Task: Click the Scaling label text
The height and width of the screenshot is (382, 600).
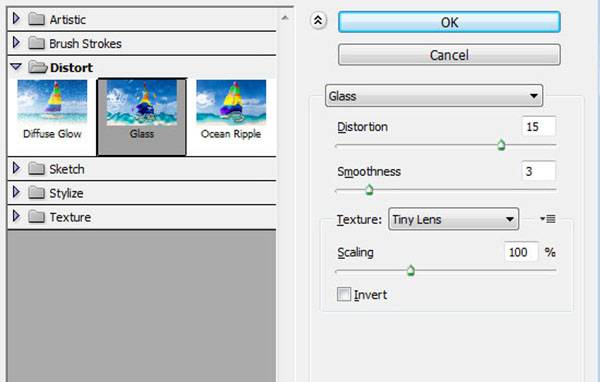Action: tap(355, 253)
